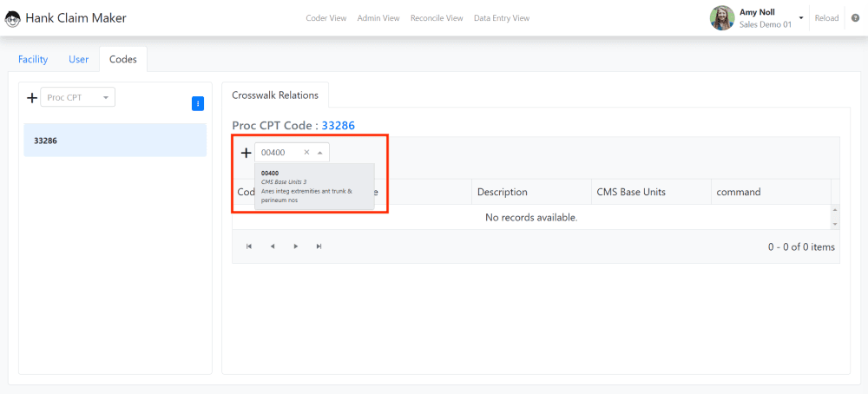Go to last page of grid
868x394 pixels.
coord(319,246)
